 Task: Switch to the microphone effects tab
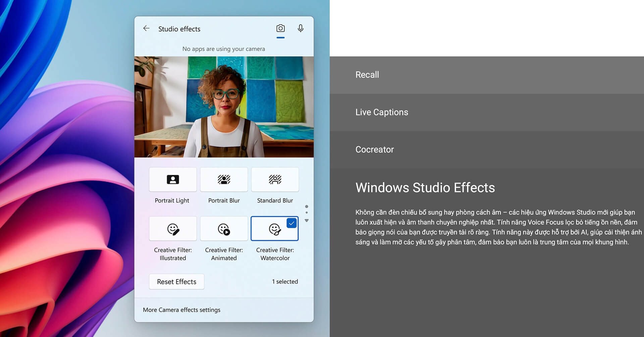(x=301, y=28)
